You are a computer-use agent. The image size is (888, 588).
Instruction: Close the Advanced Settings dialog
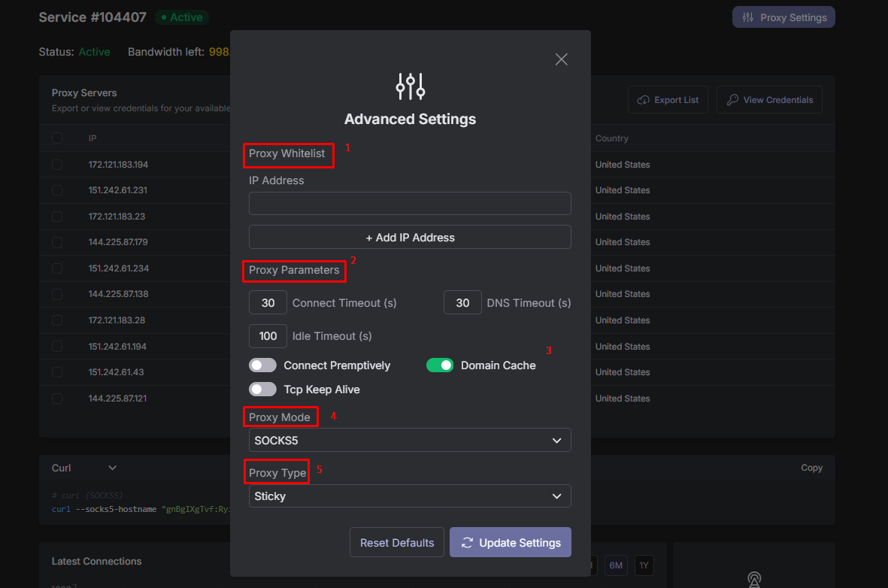click(561, 59)
